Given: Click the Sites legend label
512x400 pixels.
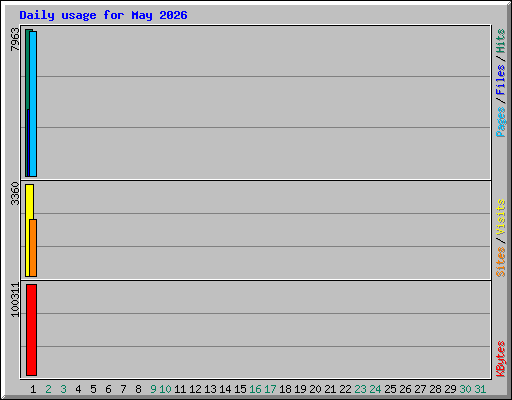Looking at the screenshot, I should (x=501, y=262).
